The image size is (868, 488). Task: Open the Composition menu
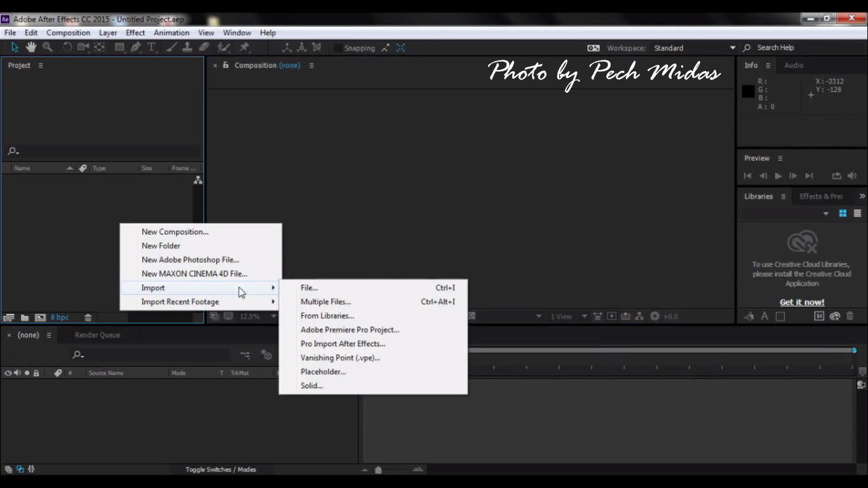coord(68,32)
